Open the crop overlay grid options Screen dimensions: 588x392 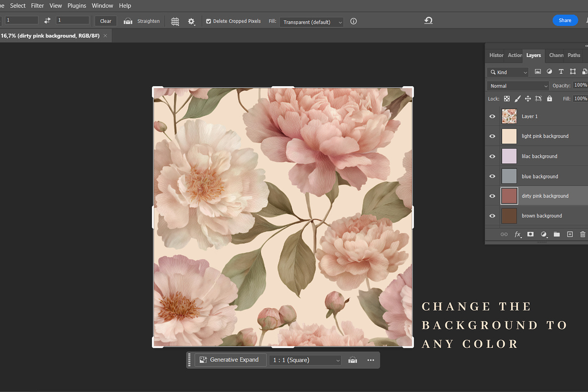175,21
